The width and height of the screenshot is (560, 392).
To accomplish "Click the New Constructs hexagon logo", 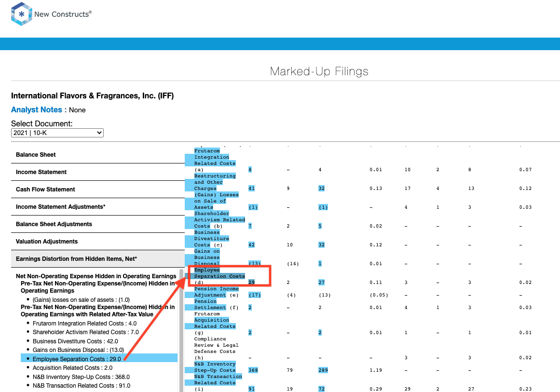I will point(21,14).
